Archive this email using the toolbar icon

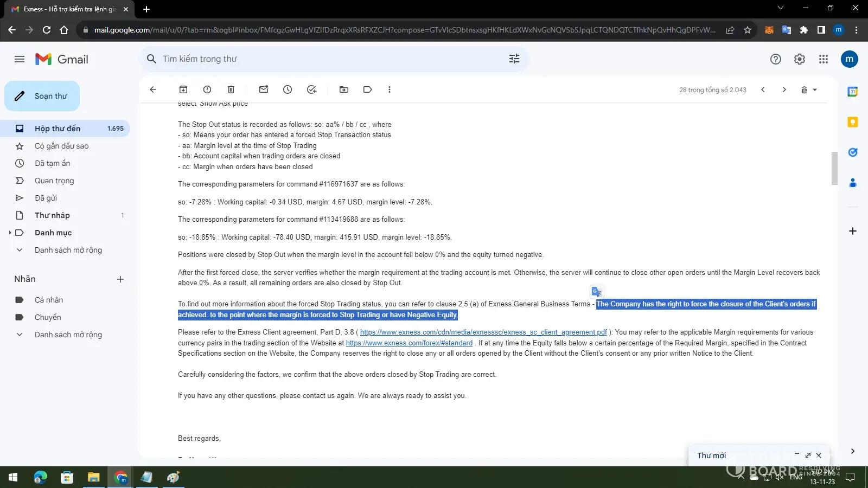(183, 89)
